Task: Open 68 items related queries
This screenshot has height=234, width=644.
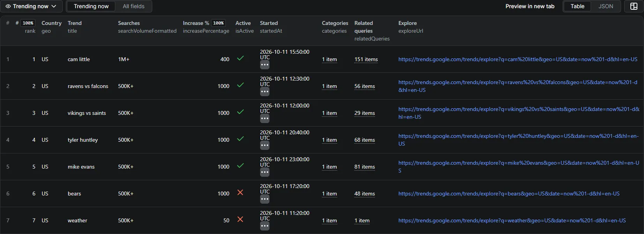Action: (x=364, y=140)
